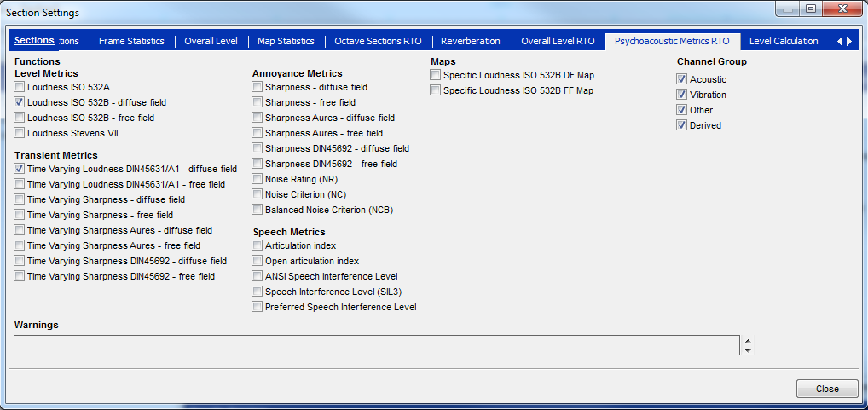Disable the Vibration channel group
Viewport: 868px width, 410px height.
(682, 95)
